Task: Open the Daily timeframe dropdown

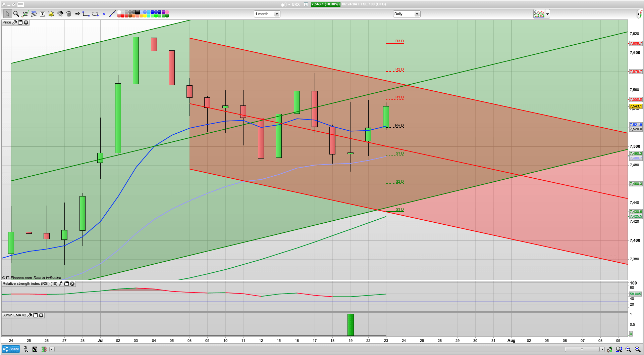Action: click(407, 14)
